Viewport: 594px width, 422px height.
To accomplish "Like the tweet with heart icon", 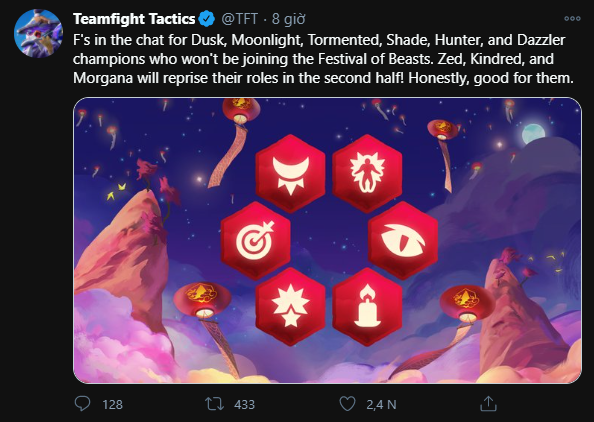I will pos(347,404).
